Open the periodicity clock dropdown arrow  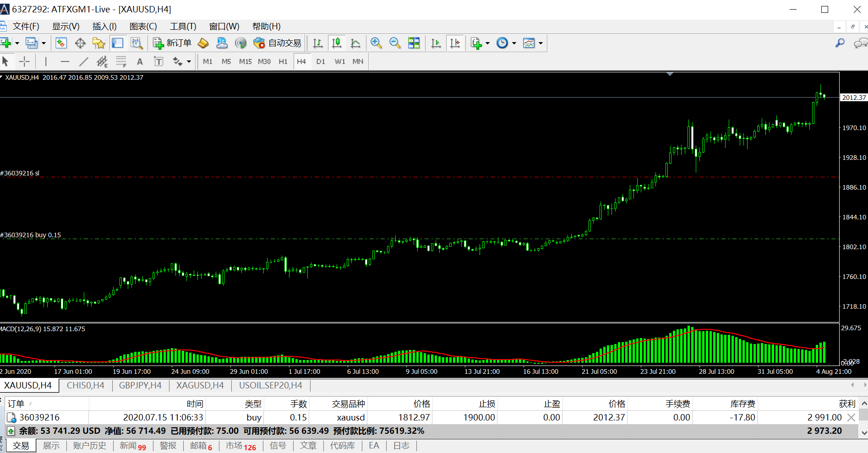[514, 43]
